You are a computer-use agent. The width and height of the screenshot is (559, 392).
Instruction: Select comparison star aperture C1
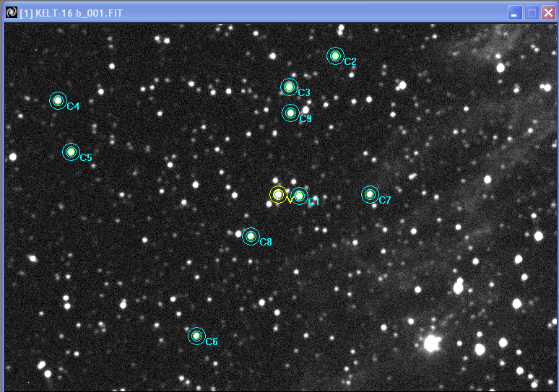coord(299,196)
